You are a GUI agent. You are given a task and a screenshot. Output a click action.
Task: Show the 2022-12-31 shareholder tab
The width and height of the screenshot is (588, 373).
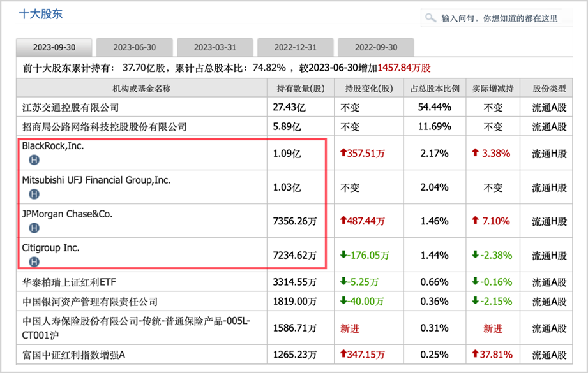[x=296, y=47]
